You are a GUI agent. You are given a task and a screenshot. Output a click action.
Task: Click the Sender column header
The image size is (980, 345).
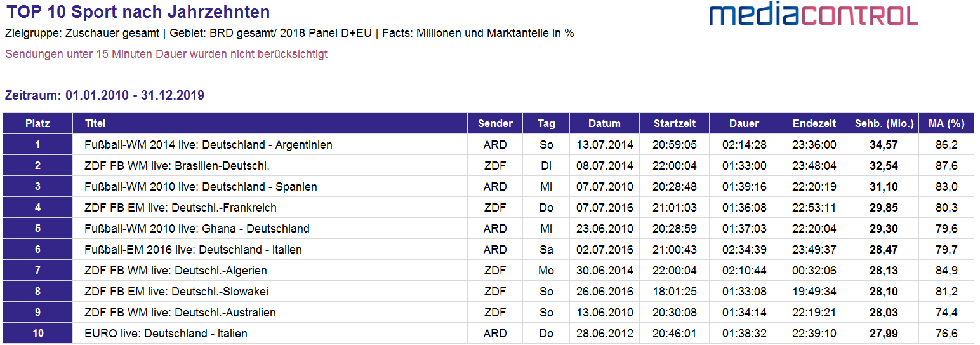[x=495, y=123]
